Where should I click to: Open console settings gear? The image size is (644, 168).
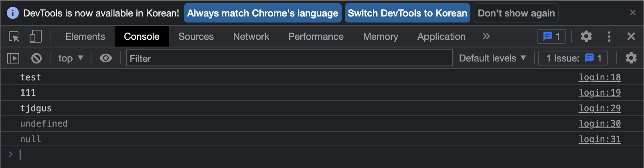(631, 58)
